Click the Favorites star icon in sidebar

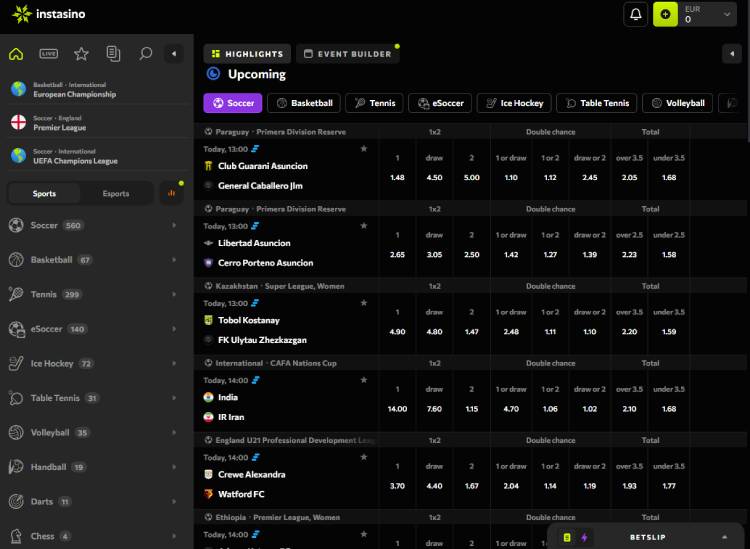[x=81, y=54]
